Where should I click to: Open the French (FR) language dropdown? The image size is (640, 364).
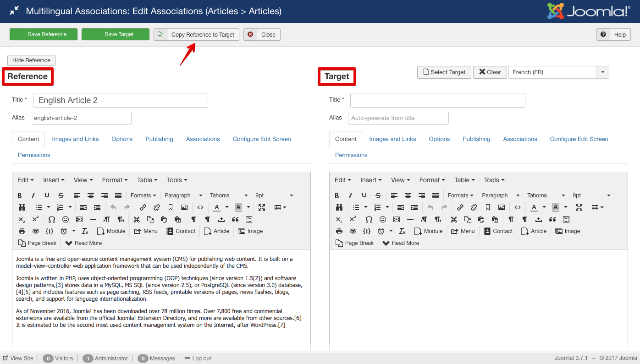[602, 72]
